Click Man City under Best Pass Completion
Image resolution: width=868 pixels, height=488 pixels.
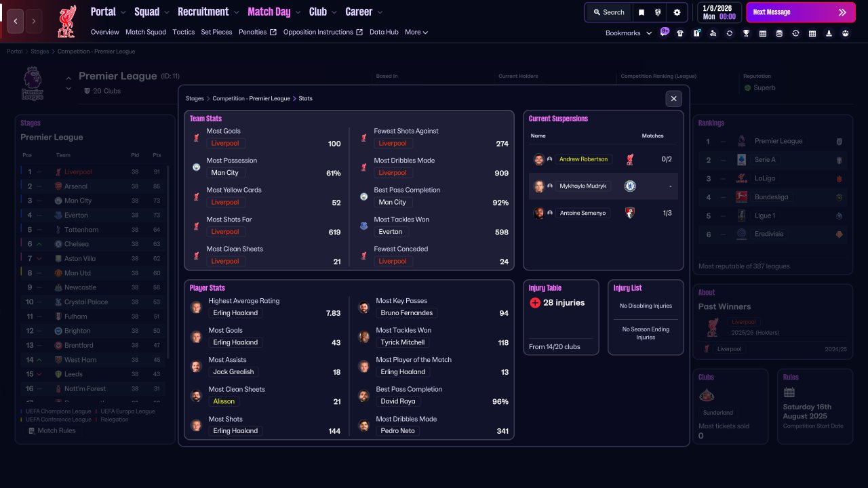pyautogui.click(x=393, y=202)
